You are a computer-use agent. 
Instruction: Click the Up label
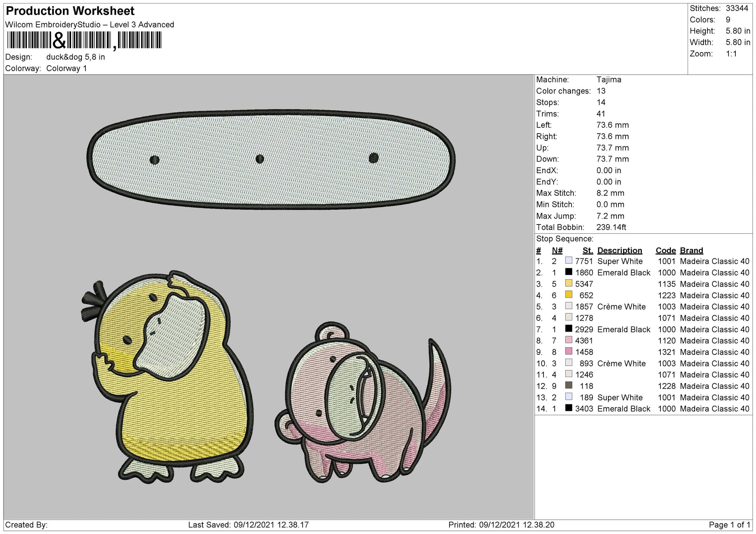(542, 148)
